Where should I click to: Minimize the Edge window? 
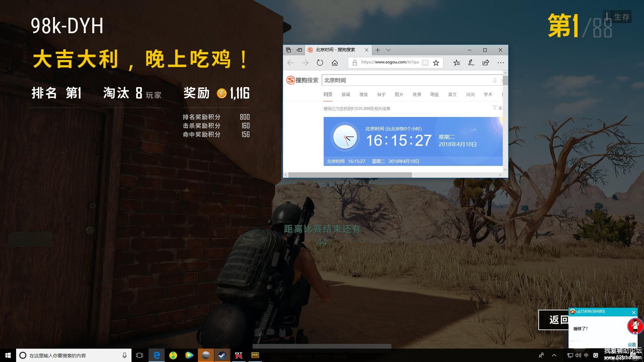click(470, 50)
